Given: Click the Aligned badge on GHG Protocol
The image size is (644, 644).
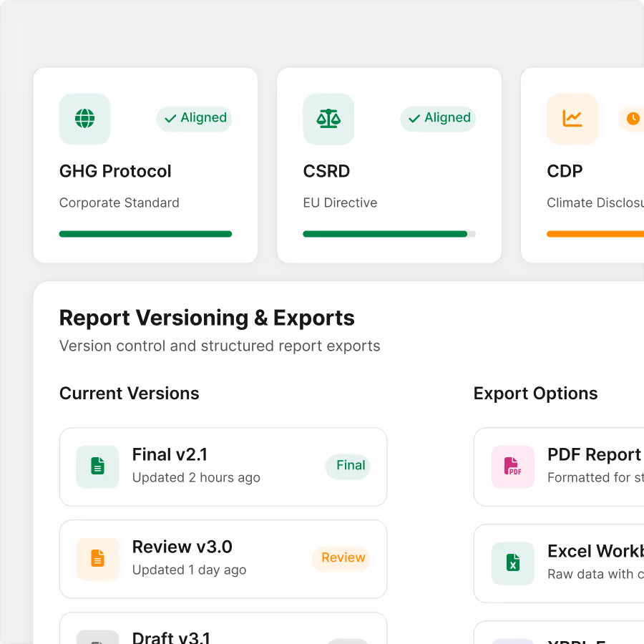Looking at the screenshot, I should [x=194, y=118].
